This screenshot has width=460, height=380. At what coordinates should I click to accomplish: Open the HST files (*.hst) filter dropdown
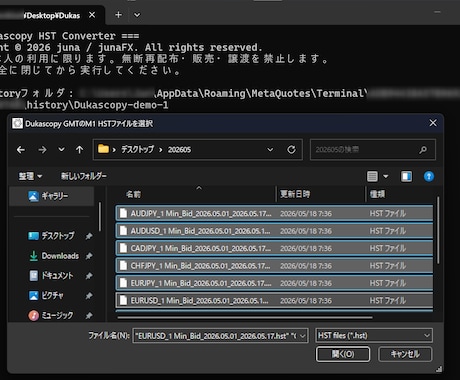[374, 336]
